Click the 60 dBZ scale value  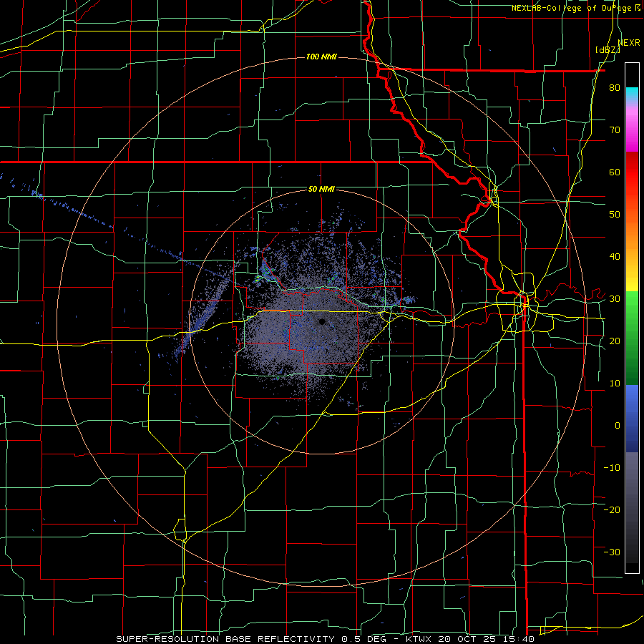615,172
